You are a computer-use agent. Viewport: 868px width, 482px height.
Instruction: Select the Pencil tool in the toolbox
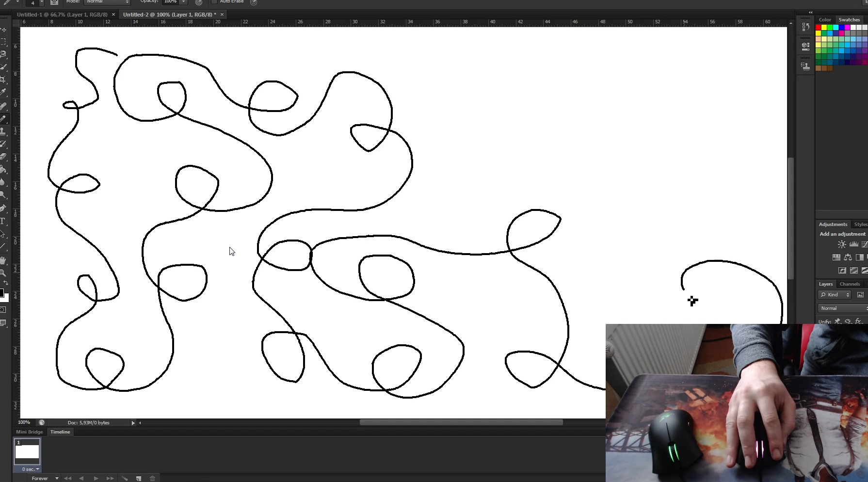pyautogui.click(x=3, y=118)
